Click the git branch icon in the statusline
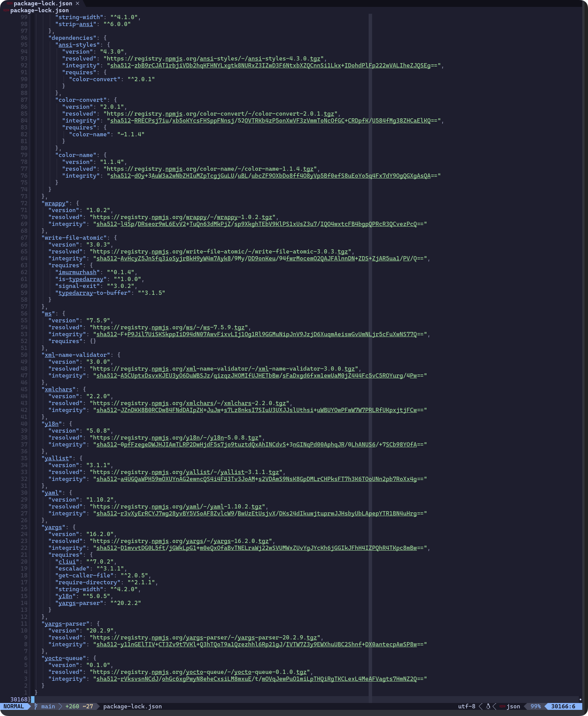Screen dimensions: 588x716 click(36, 706)
